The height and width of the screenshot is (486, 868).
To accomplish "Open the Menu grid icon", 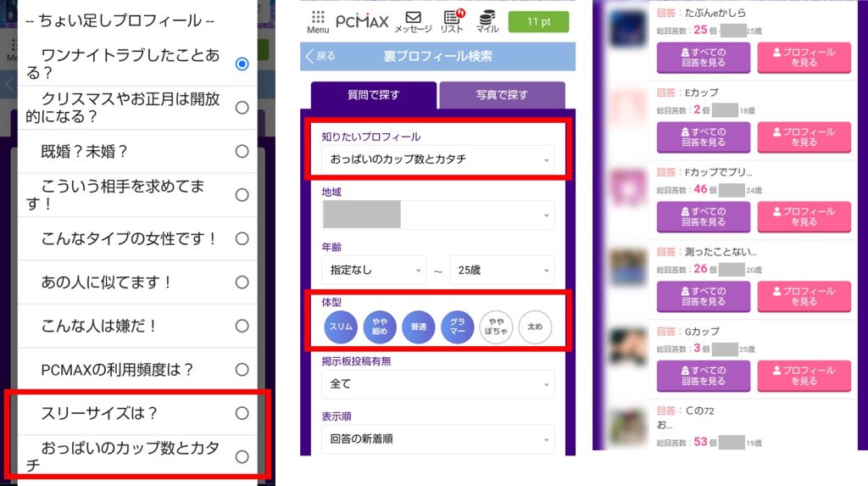I will (x=318, y=21).
